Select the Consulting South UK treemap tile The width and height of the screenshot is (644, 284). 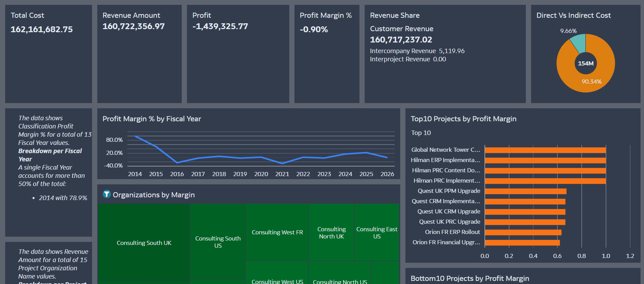click(144, 243)
